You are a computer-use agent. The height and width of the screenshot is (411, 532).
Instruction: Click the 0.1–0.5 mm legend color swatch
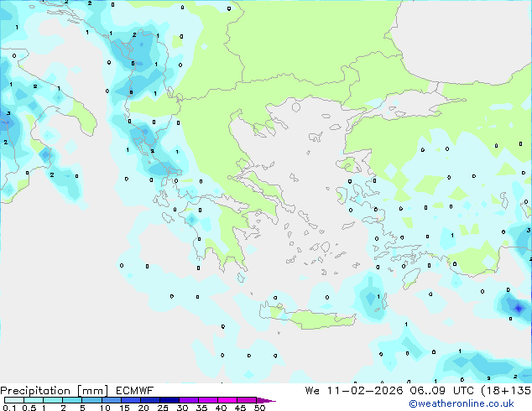tap(14, 400)
